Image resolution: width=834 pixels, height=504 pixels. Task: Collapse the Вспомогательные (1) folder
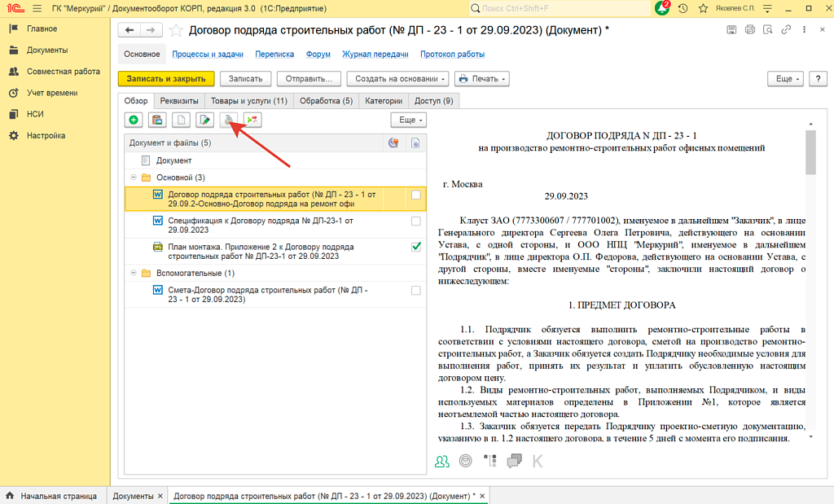click(133, 274)
